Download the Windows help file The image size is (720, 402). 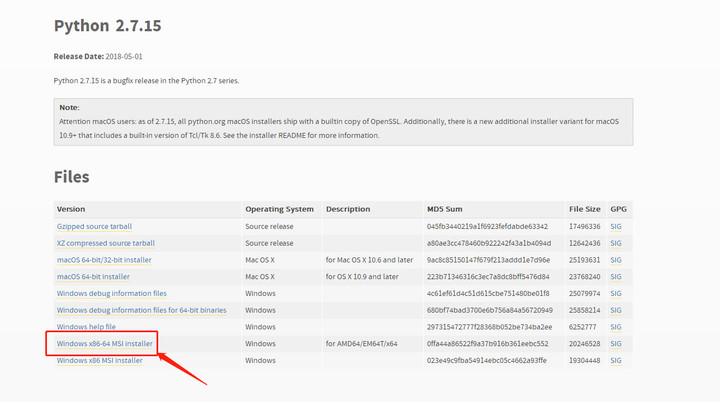click(x=86, y=327)
